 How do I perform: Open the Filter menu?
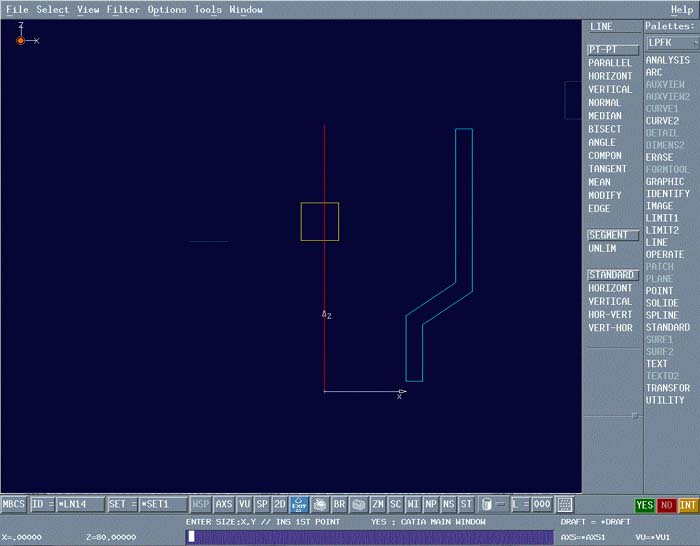[x=123, y=9]
